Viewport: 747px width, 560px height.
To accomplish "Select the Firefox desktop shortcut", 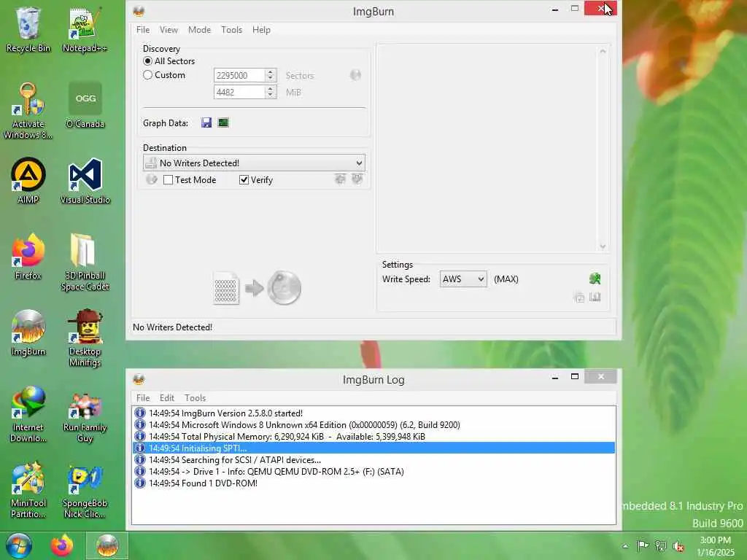I will pos(28,257).
